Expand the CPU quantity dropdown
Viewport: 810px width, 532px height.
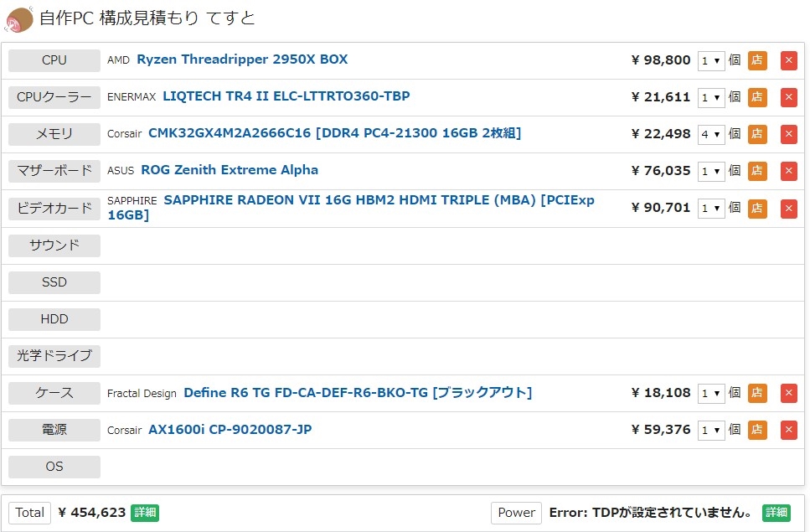[x=711, y=60]
